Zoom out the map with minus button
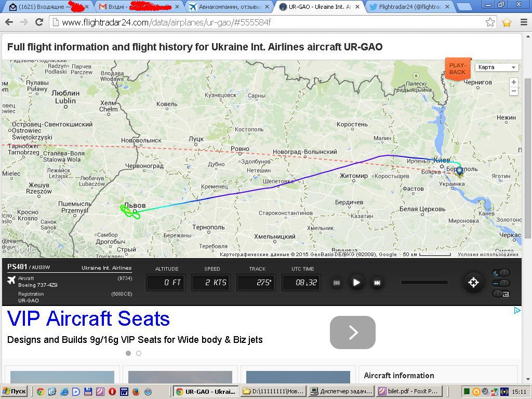Viewport: 532px width, 399px height. point(513,91)
